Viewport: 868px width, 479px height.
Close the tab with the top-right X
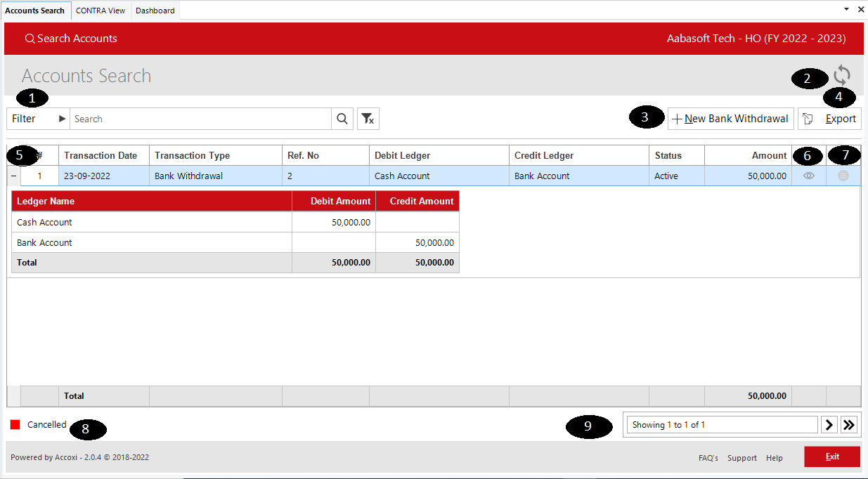click(861, 10)
